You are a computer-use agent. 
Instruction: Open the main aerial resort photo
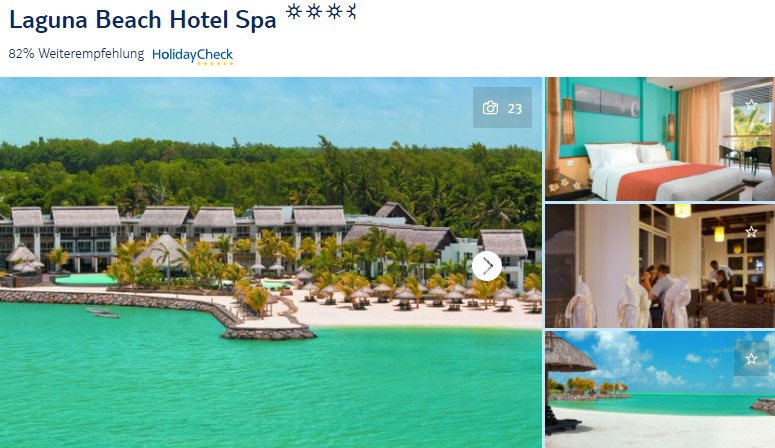pyautogui.click(x=271, y=263)
